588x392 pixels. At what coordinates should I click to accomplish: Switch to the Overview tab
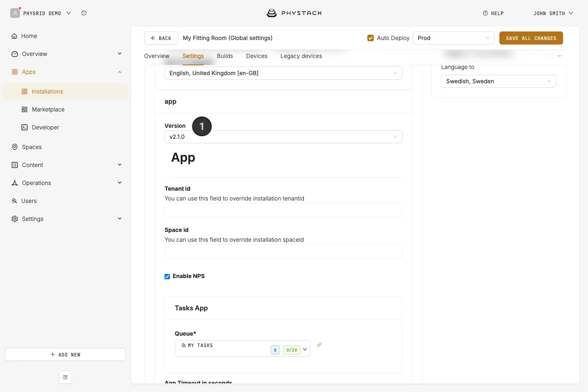(x=157, y=56)
